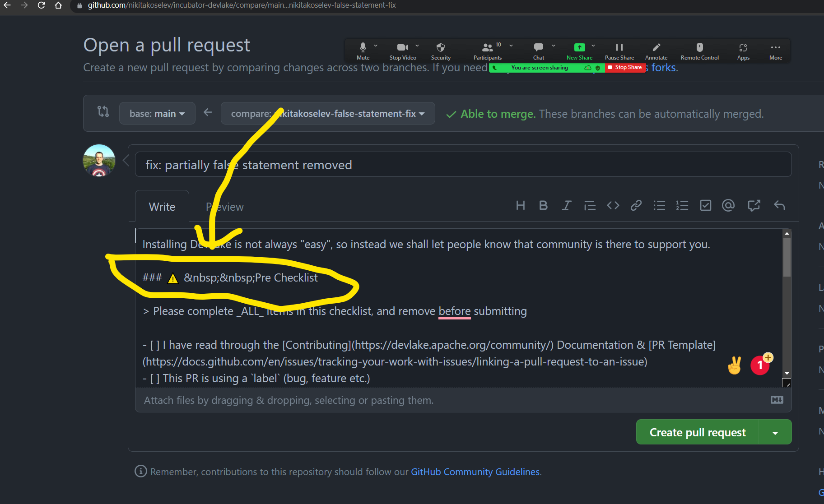The width and height of the screenshot is (824, 504).
Task: Open Zoom Remote Control
Action: click(700, 51)
